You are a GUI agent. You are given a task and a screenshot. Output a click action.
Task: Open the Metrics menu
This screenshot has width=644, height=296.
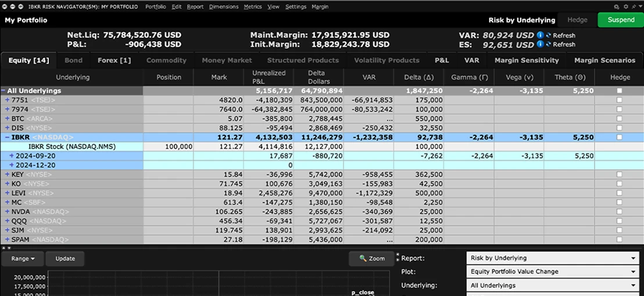pos(253,6)
